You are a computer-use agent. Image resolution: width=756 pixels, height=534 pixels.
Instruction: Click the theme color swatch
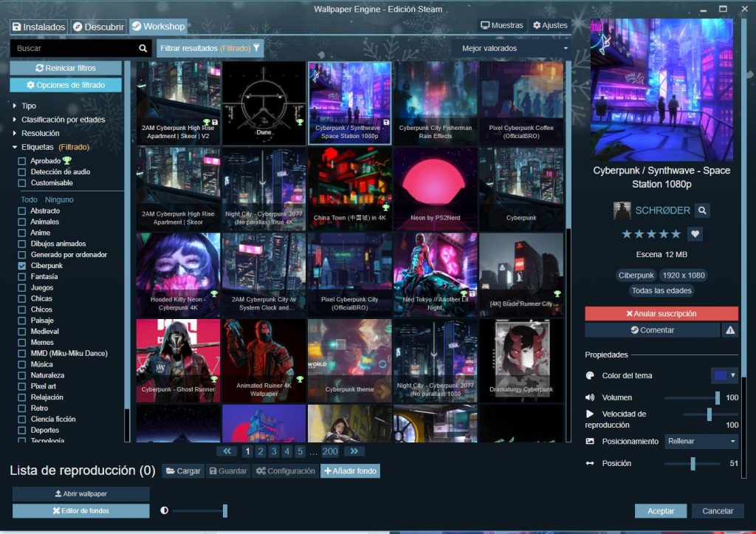pos(721,375)
